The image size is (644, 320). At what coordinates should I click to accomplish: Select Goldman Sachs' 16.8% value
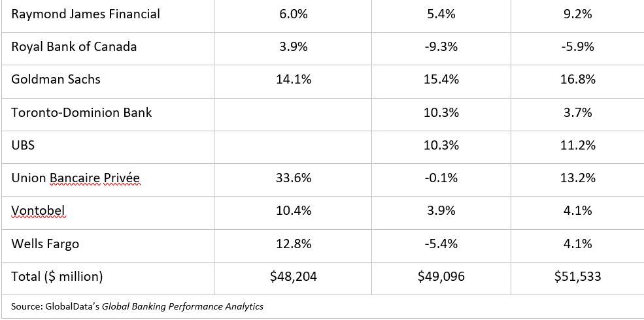(x=577, y=79)
